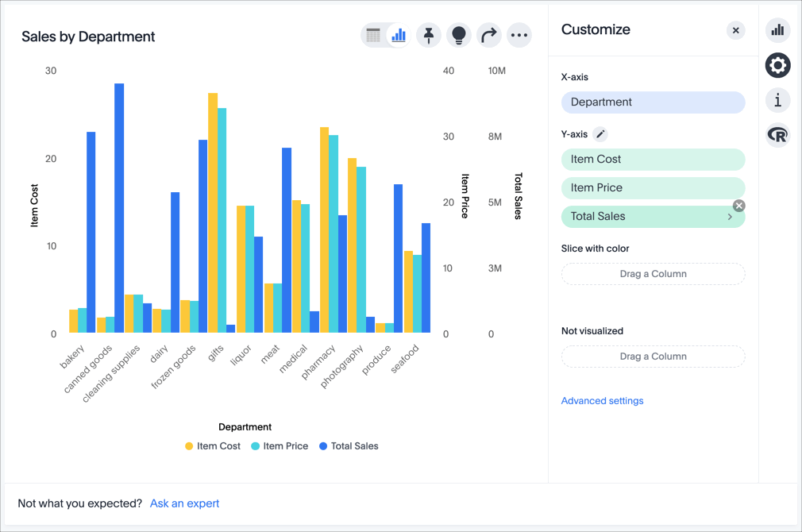Open chart settings with the gear icon
The height and width of the screenshot is (532, 802).
pyautogui.click(x=777, y=65)
